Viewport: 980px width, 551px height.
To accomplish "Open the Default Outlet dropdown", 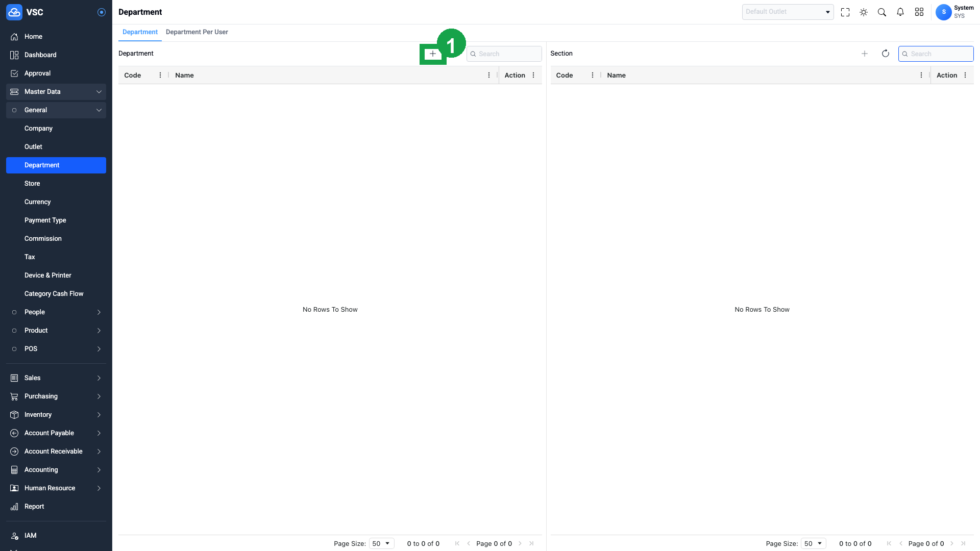I will pyautogui.click(x=788, y=12).
